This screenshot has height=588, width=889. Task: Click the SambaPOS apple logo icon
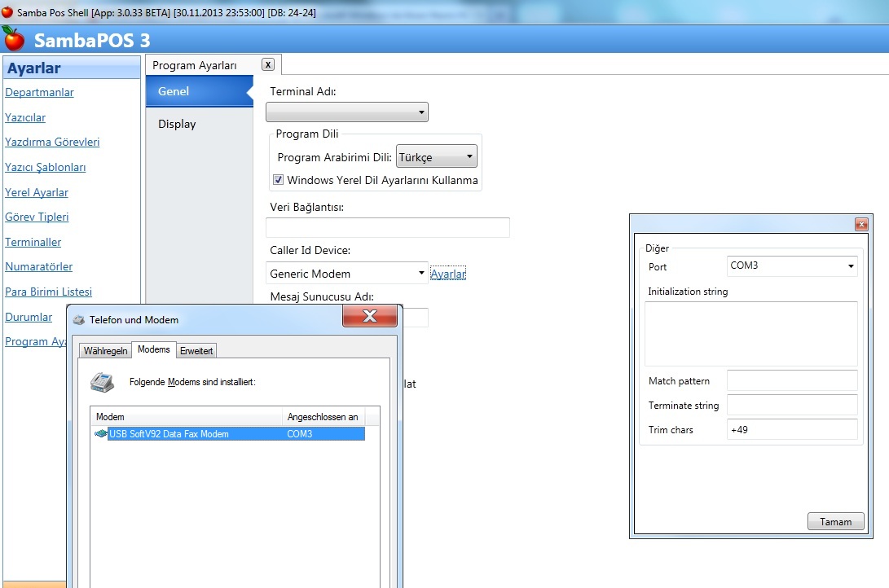(x=14, y=38)
